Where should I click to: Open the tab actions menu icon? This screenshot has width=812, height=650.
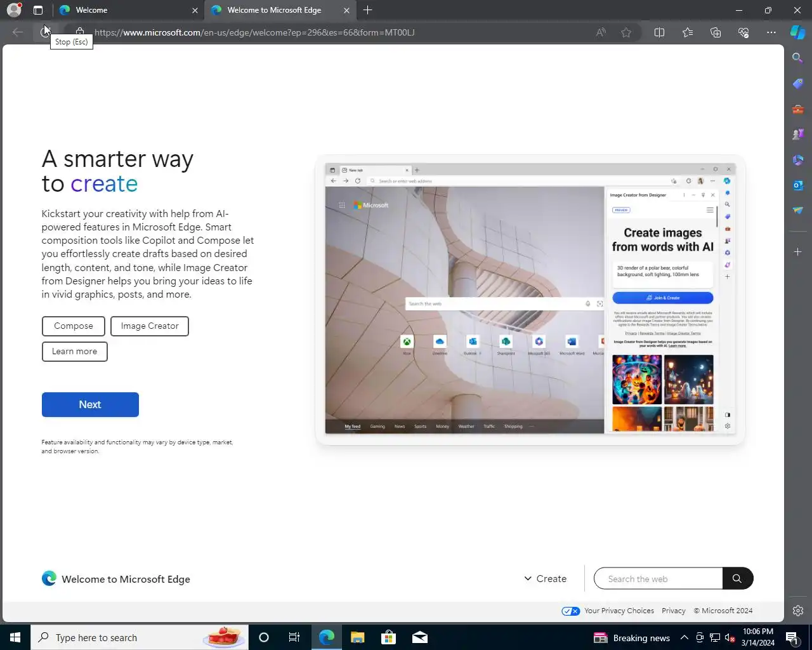(x=38, y=10)
